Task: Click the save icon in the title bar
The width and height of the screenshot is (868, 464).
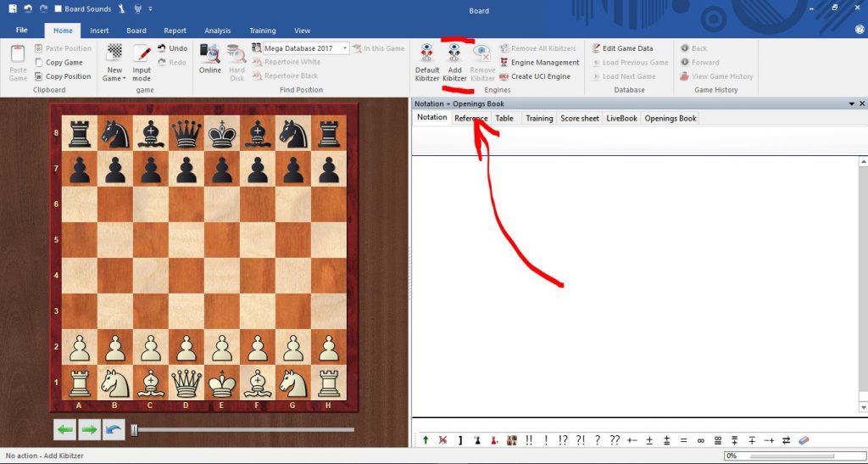Action: point(13,8)
